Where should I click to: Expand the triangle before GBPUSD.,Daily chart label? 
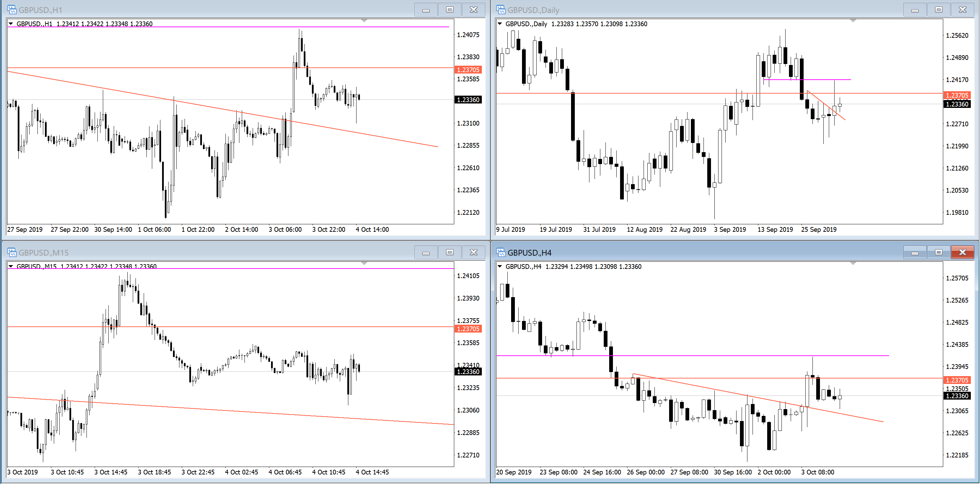coord(500,23)
